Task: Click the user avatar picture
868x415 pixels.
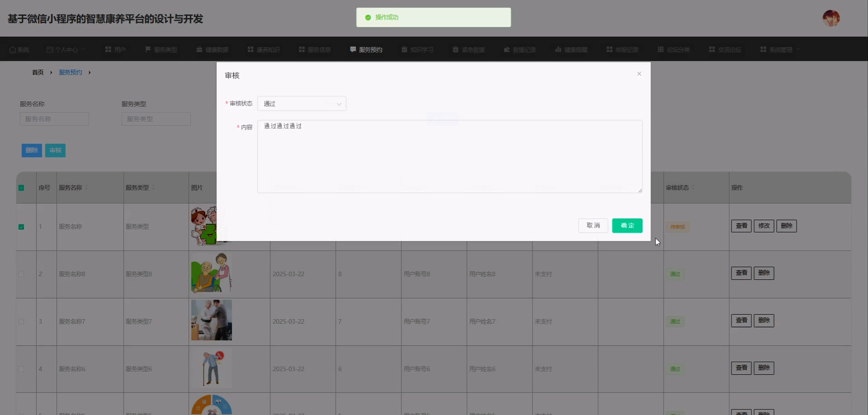Action: coord(831,18)
